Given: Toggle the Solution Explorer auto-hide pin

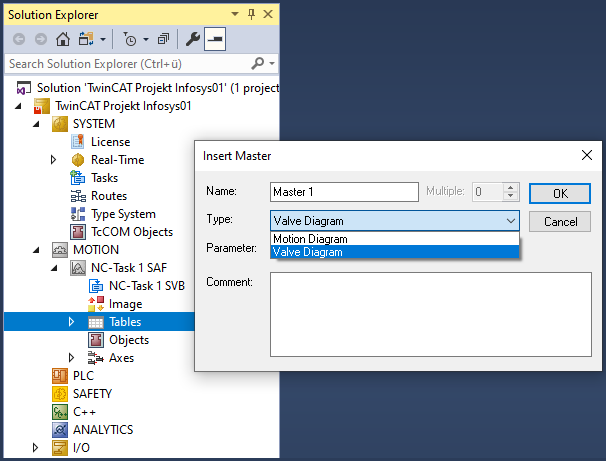Looking at the screenshot, I should click(251, 14).
